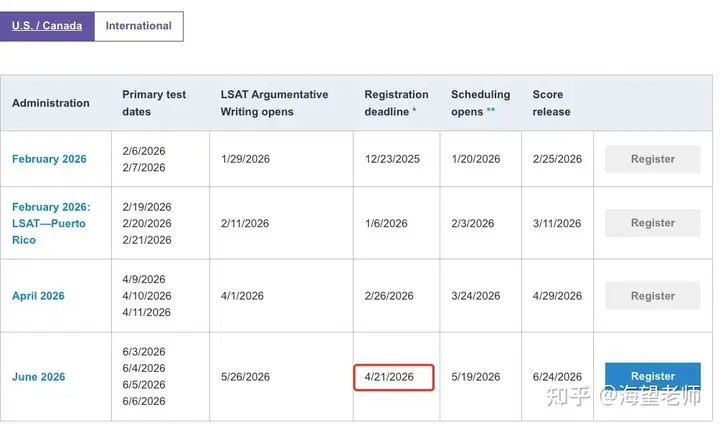Click the Registration deadline asterisk footnote
This screenshot has width=720, height=425.
coord(415,111)
